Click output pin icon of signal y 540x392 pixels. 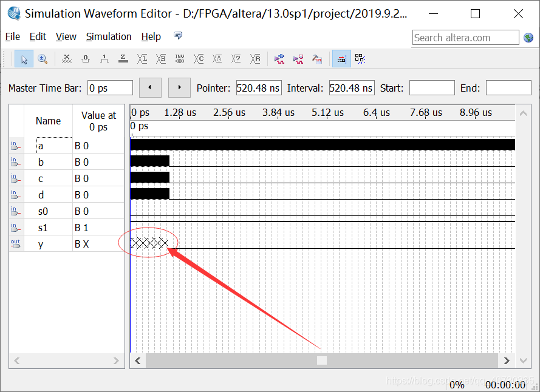[x=16, y=244]
